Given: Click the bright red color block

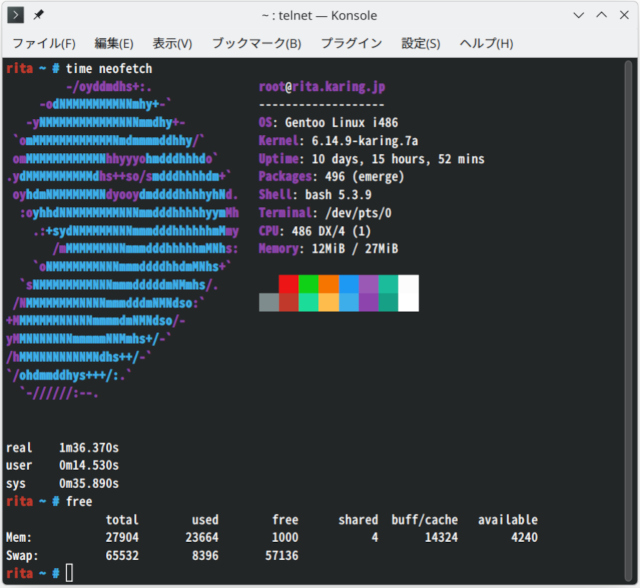Looking at the screenshot, I should (x=289, y=284).
